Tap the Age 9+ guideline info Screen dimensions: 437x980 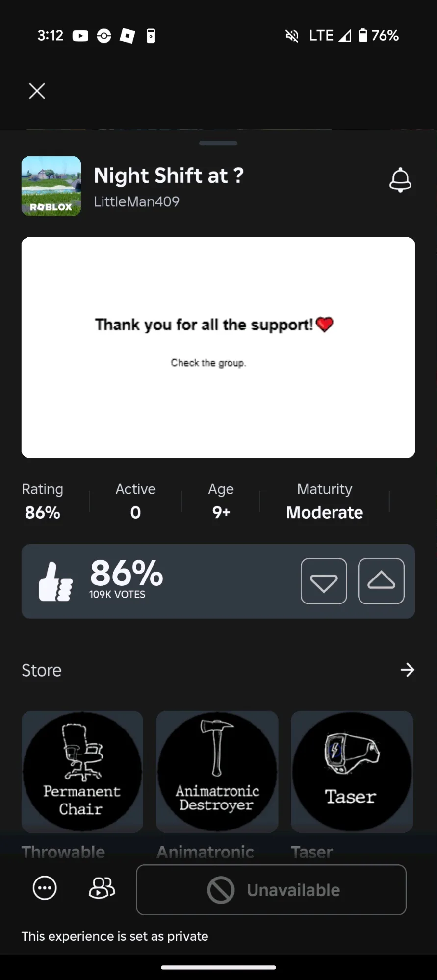(221, 502)
